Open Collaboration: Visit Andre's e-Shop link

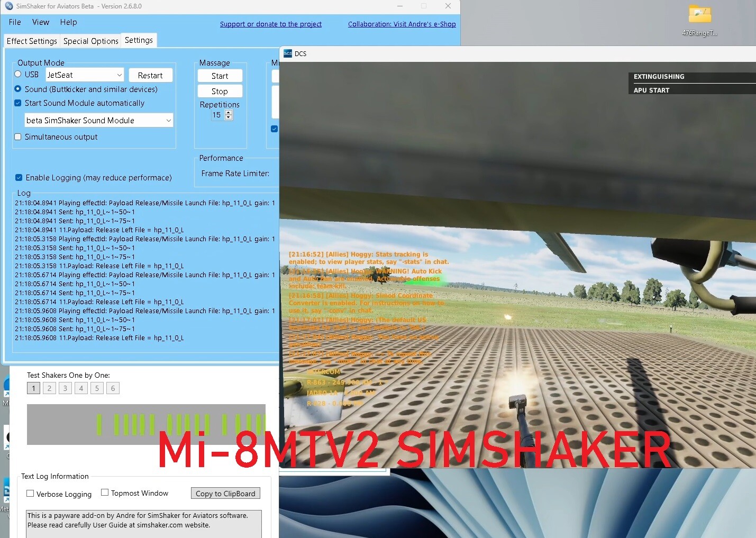(402, 24)
